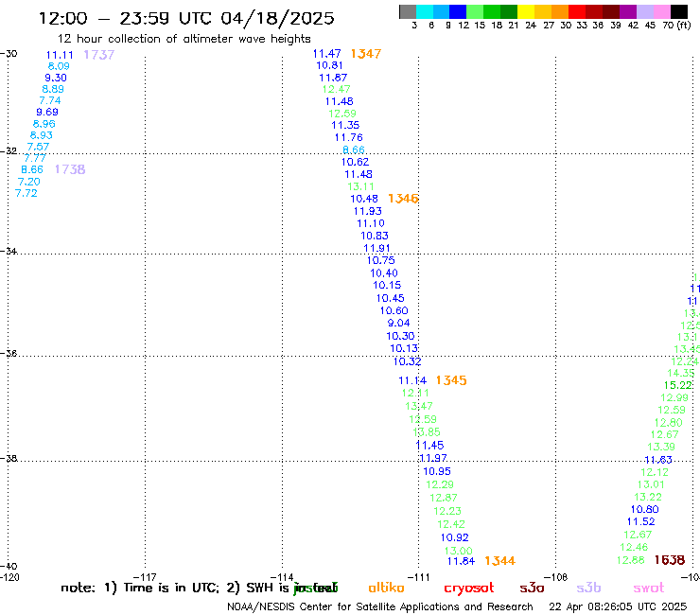Select the swot satellite legend label
The width and height of the screenshot is (700, 615).
pyautogui.click(x=649, y=588)
